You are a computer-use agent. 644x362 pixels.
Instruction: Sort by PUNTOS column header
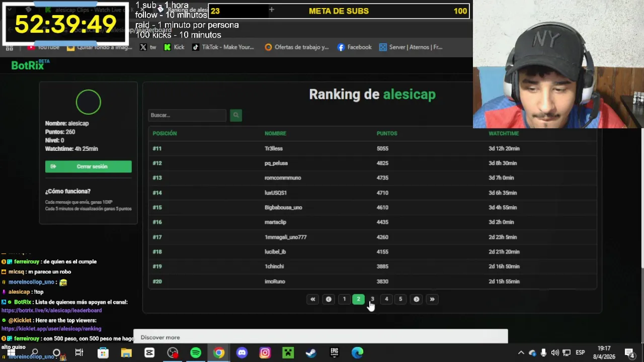pyautogui.click(x=387, y=133)
